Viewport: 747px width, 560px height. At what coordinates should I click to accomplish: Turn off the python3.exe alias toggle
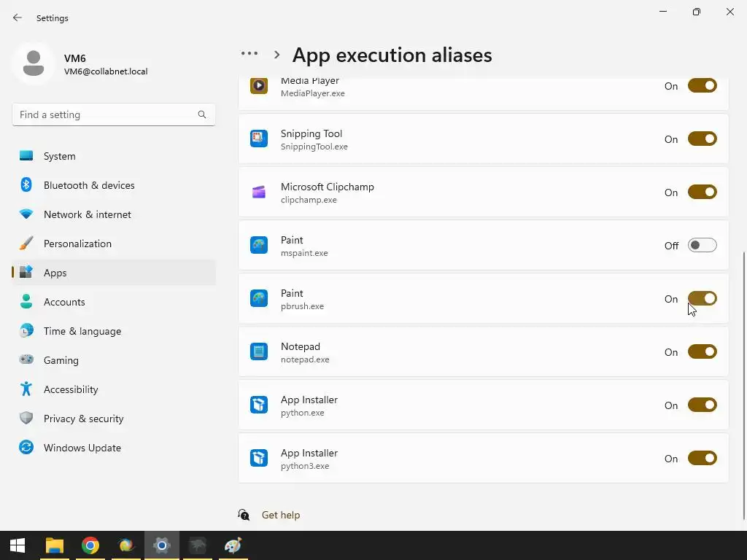pyautogui.click(x=702, y=459)
